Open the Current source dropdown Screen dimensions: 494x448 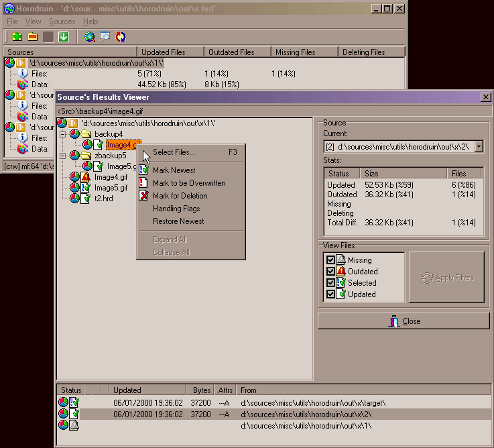479,146
